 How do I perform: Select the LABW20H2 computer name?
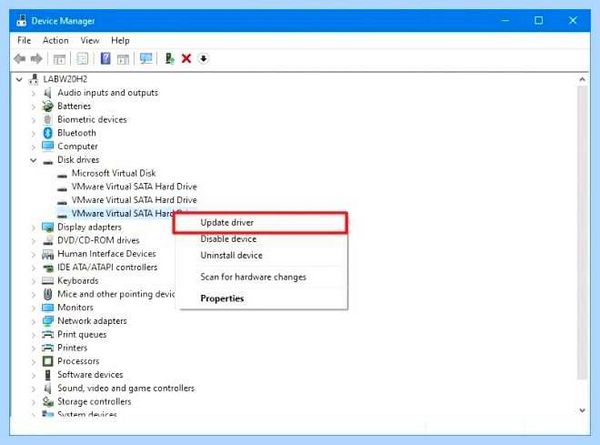[65, 79]
